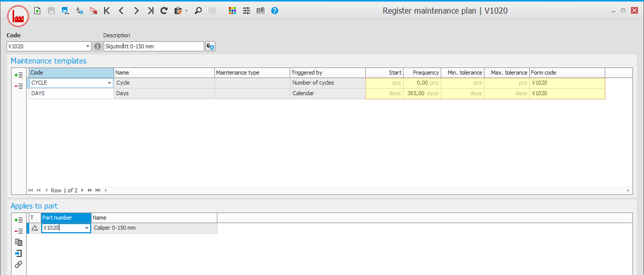This screenshot has width=644, height=275.
Task: Remove row from Applies to part grid
Action: click(19, 231)
